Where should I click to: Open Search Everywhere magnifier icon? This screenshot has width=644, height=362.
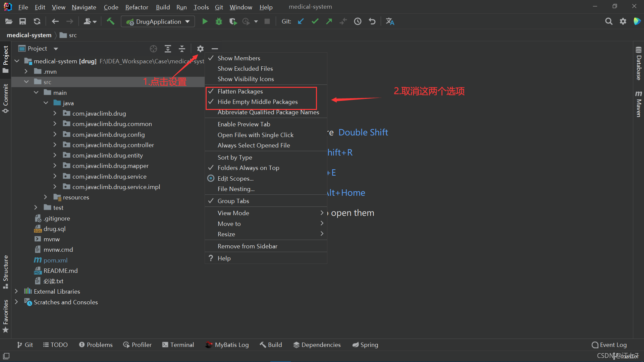pos(609,21)
